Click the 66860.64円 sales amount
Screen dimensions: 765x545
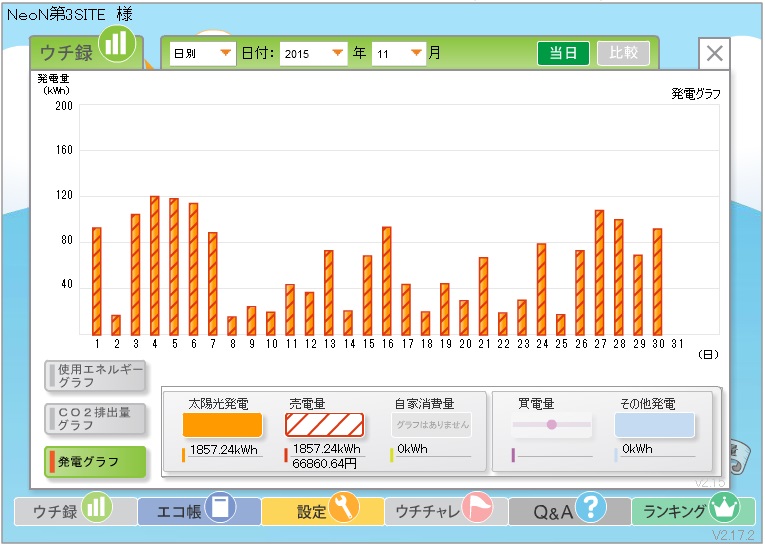click(x=324, y=464)
